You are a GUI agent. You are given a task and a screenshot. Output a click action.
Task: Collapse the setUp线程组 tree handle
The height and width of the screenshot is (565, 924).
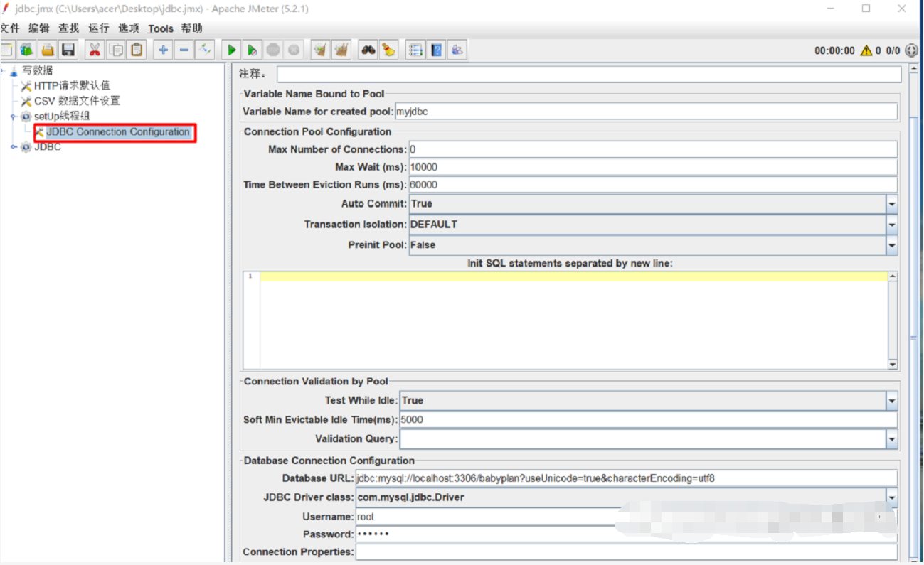[14, 116]
